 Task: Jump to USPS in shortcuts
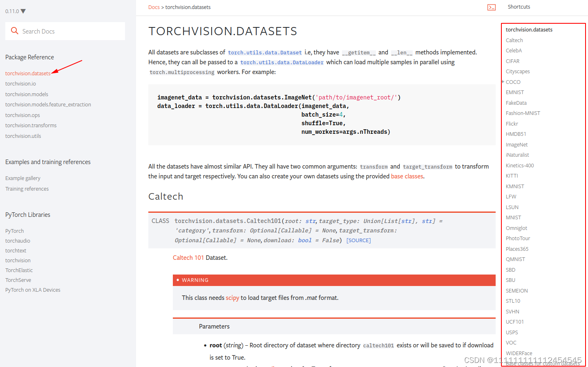pyautogui.click(x=512, y=333)
